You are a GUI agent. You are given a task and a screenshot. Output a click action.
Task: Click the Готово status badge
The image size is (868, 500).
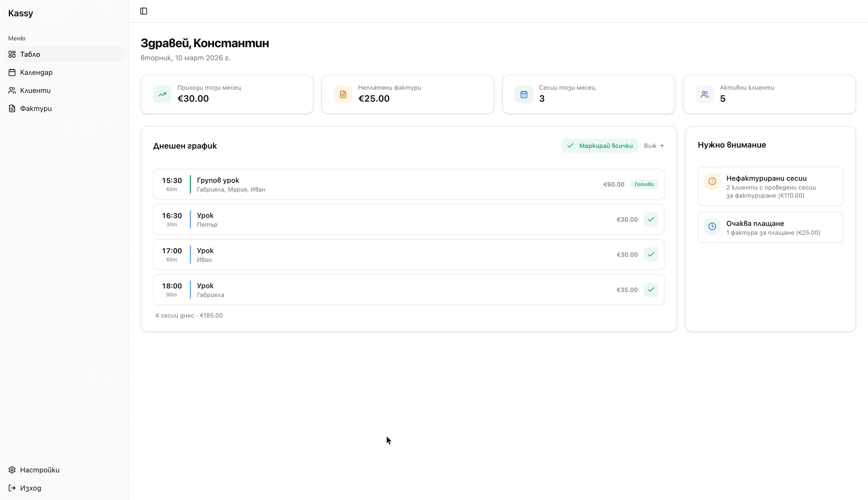[644, 184]
